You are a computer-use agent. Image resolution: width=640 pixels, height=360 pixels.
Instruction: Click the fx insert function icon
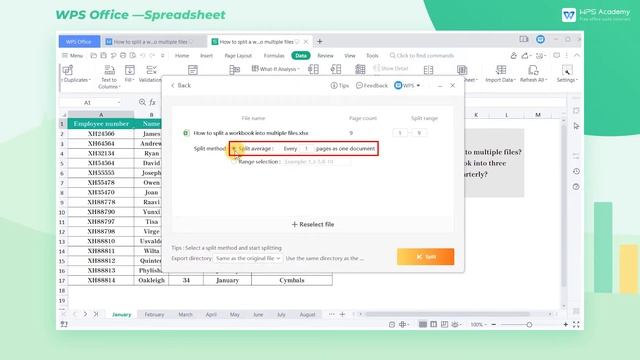click(153, 102)
